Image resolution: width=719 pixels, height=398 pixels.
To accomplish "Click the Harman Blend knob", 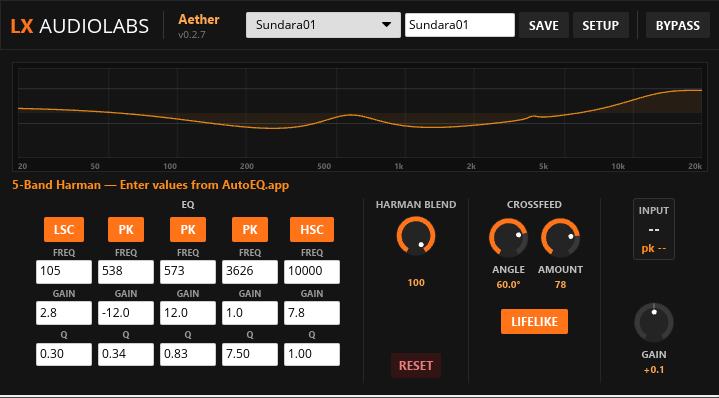I will point(416,236).
